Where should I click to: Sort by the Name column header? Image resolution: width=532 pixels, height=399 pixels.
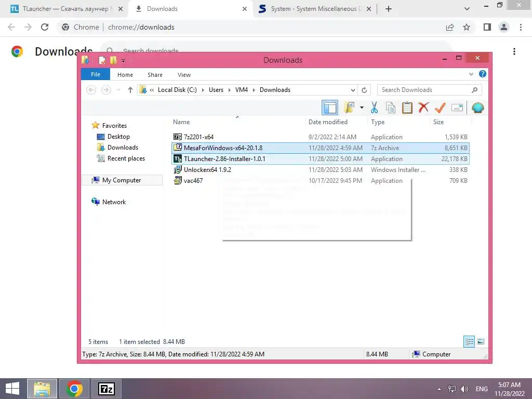pyautogui.click(x=181, y=122)
